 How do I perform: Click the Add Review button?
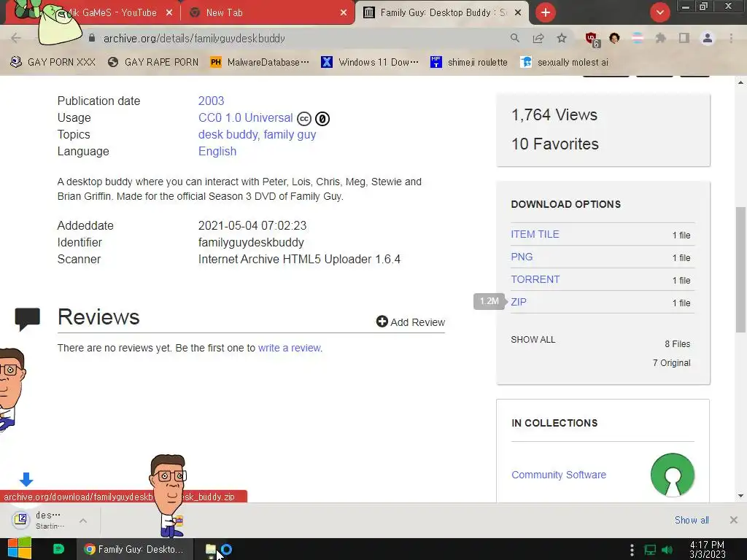(x=411, y=322)
